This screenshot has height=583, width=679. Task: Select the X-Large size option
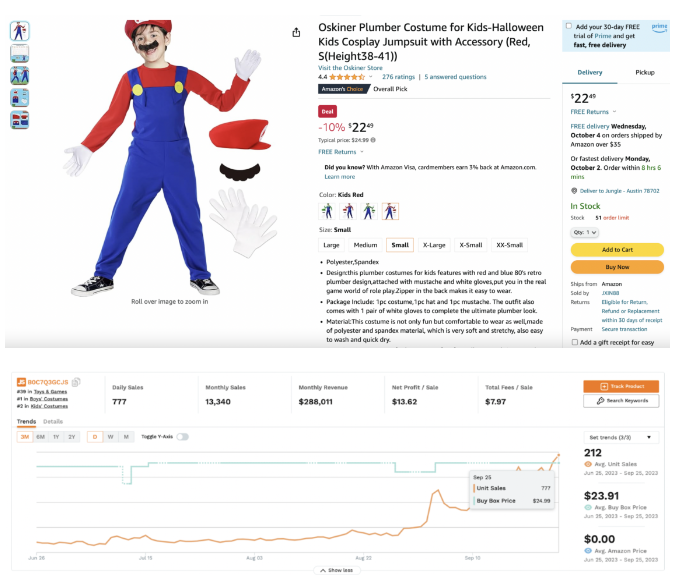pos(434,245)
